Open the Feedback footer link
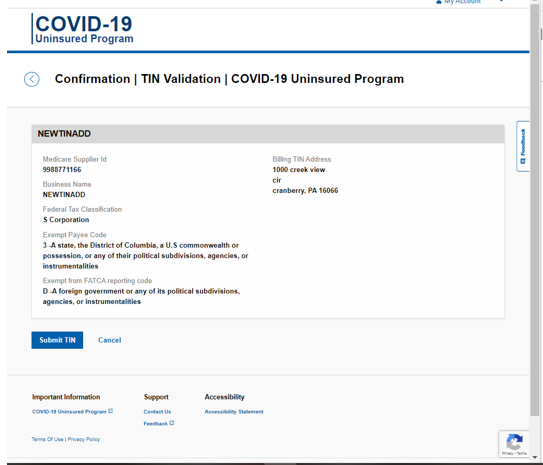543x465 pixels. point(155,423)
